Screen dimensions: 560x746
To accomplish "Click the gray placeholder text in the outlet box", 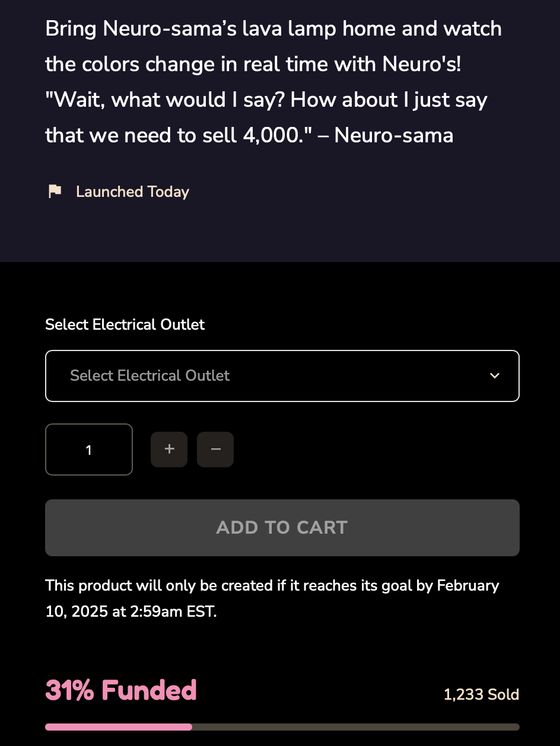I will [x=149, y=376].
